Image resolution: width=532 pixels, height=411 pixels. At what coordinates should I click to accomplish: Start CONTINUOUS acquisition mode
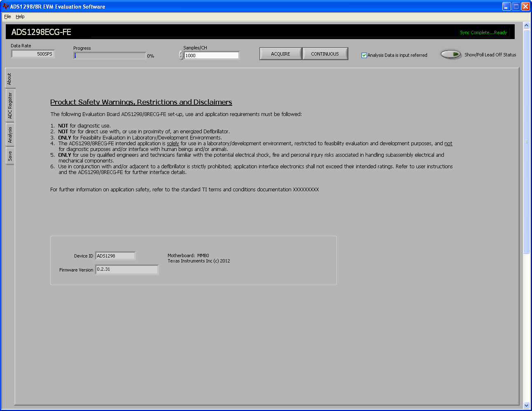325,54
